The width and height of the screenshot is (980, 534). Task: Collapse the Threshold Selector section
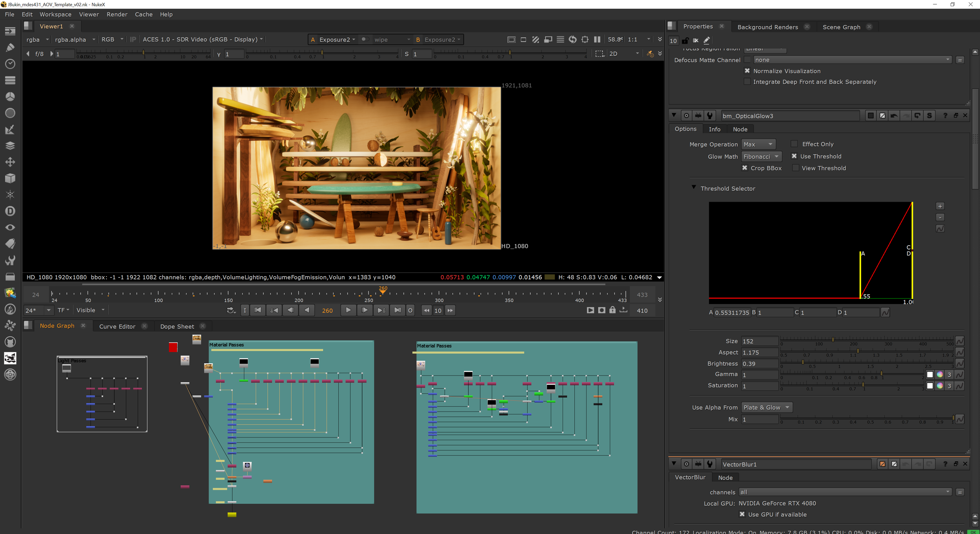[x=694, y=188]
